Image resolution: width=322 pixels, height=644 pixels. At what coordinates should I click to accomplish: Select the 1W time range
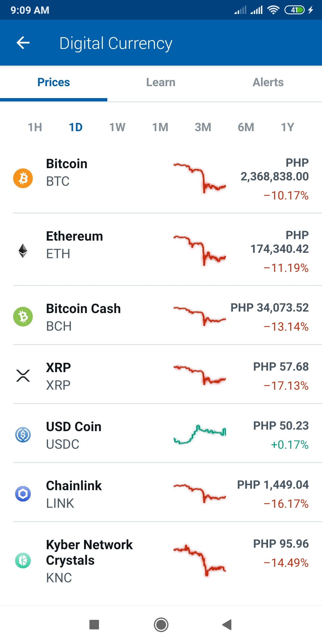pyautogui.click(x=117, y=127)
